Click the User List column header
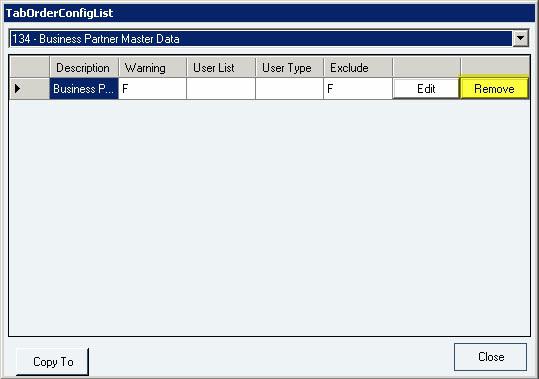 tap(221, 67)
